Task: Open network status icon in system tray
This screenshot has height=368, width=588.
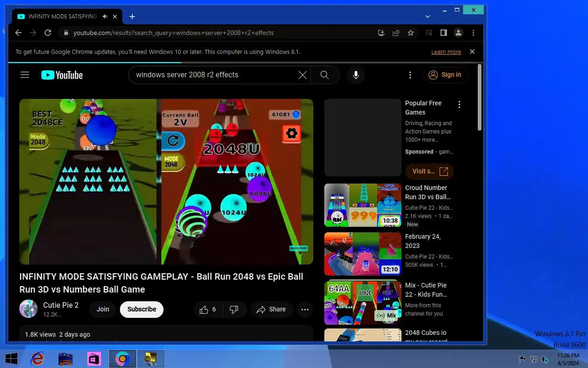Action: [x=534, y=359]
